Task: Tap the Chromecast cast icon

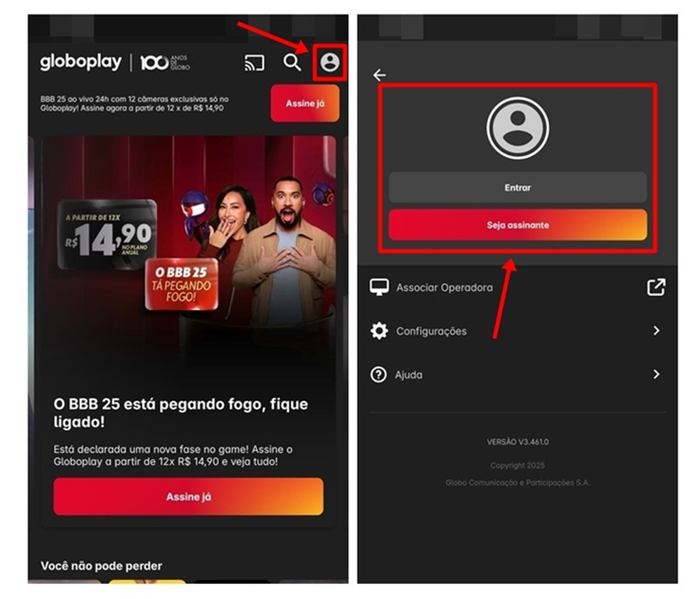Action: [255, 63]
